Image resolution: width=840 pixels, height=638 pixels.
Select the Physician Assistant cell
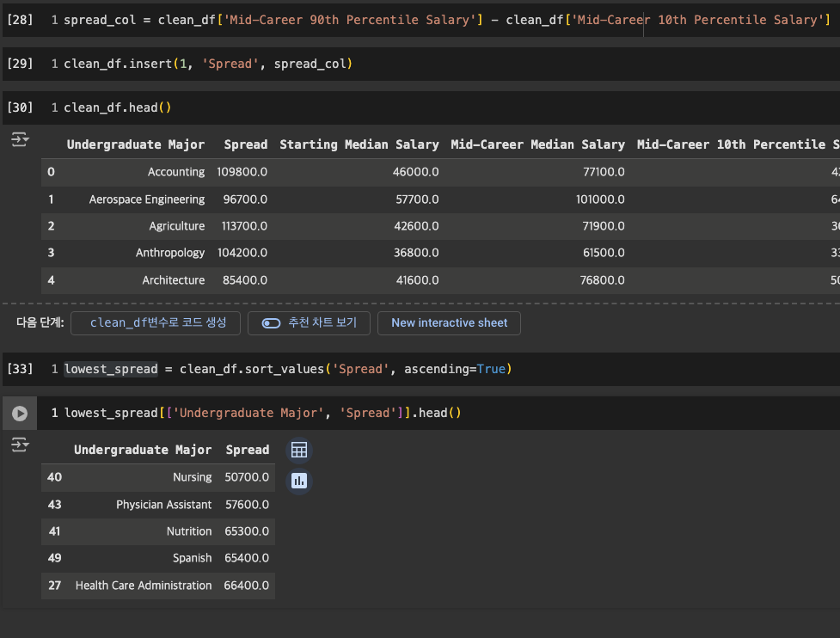(x=164, y=505)
